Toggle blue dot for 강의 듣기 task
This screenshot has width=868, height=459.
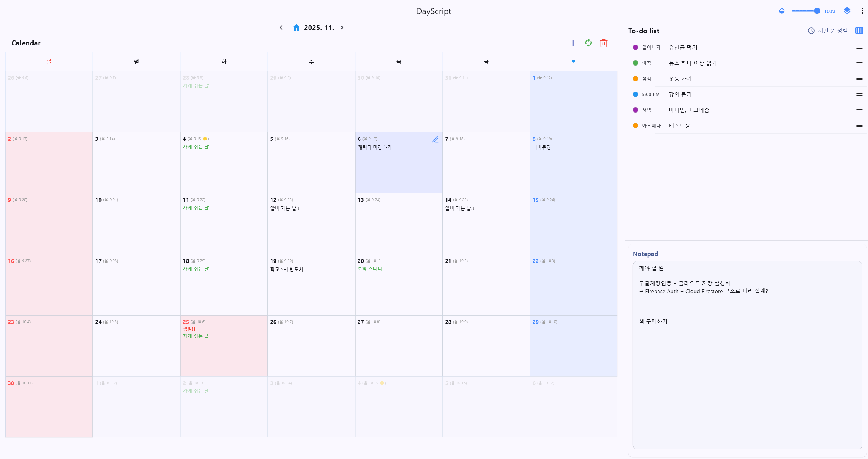[x=635, y=94]
